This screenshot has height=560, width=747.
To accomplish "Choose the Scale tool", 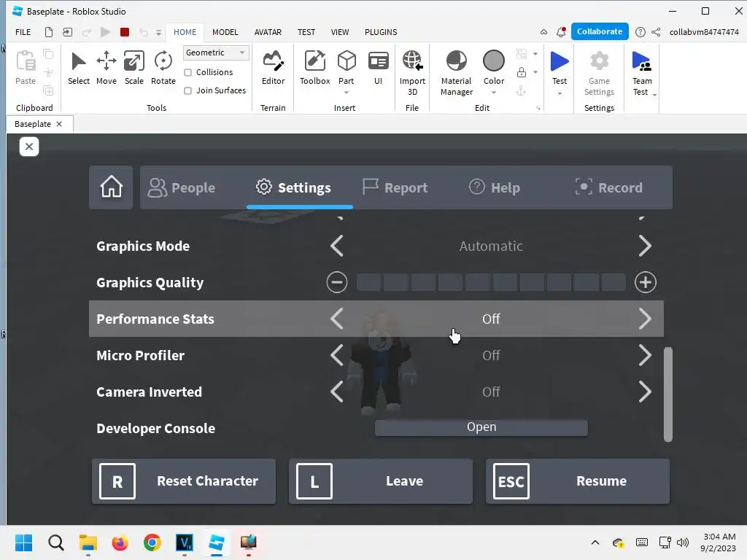I will click(134, 68).
